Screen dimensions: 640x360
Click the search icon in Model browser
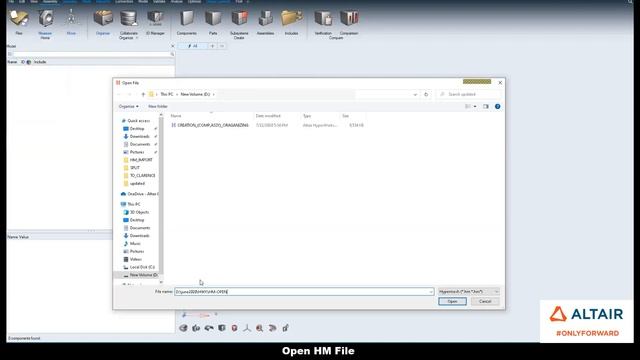[x=172, y=54]
